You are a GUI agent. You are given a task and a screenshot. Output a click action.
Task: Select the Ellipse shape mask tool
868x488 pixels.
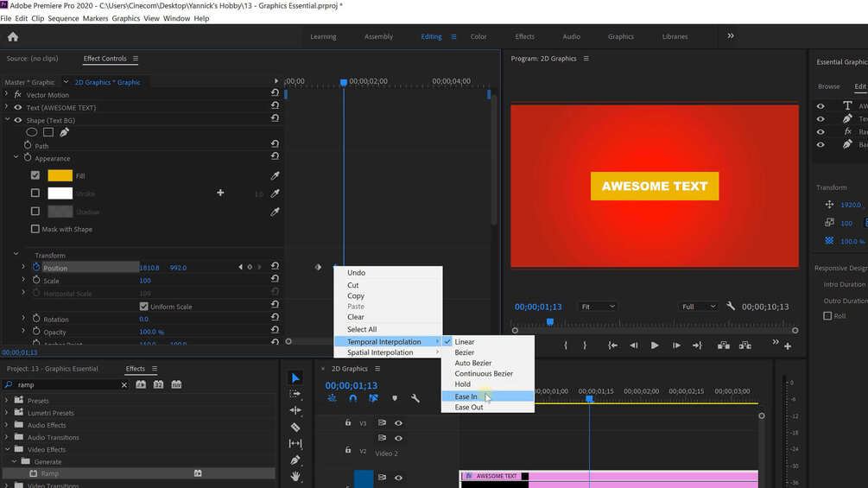32,132
